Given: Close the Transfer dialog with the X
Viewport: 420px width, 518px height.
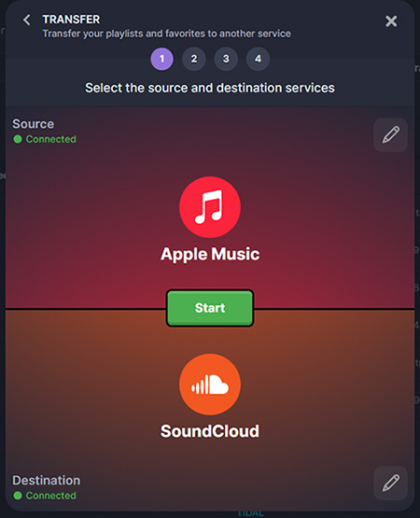Looking at the screenshot, I should pos(391,21).
